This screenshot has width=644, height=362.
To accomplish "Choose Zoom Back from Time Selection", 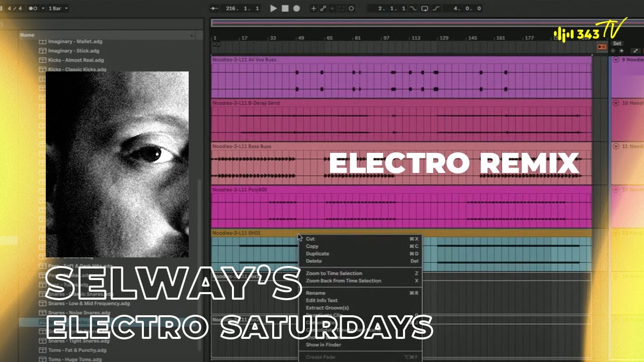I will 360,281.
